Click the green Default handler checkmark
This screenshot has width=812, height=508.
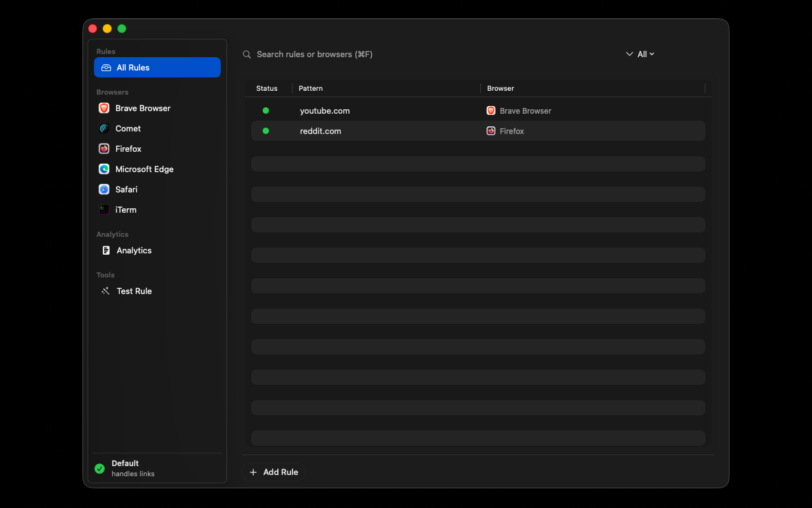click(100, 469)
